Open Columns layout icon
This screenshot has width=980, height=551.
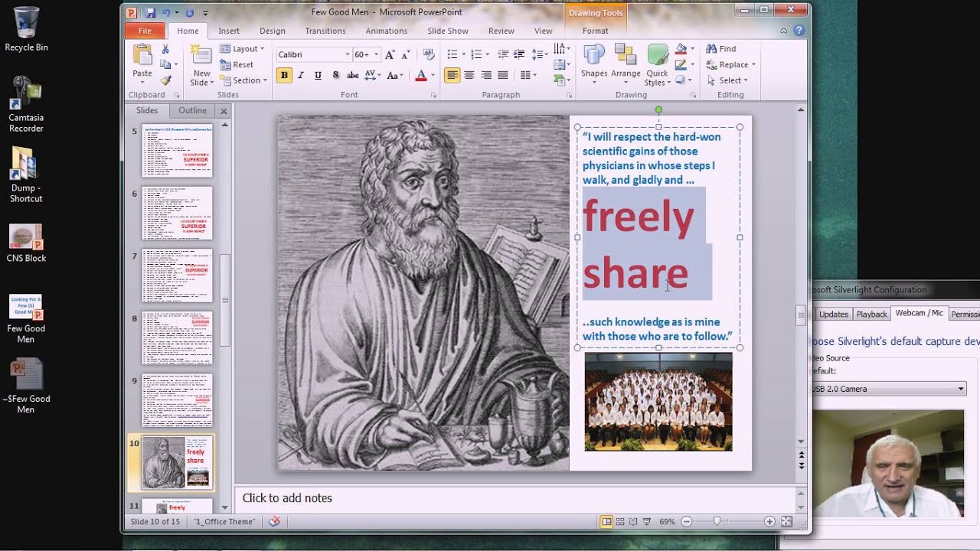pos(528,75)
